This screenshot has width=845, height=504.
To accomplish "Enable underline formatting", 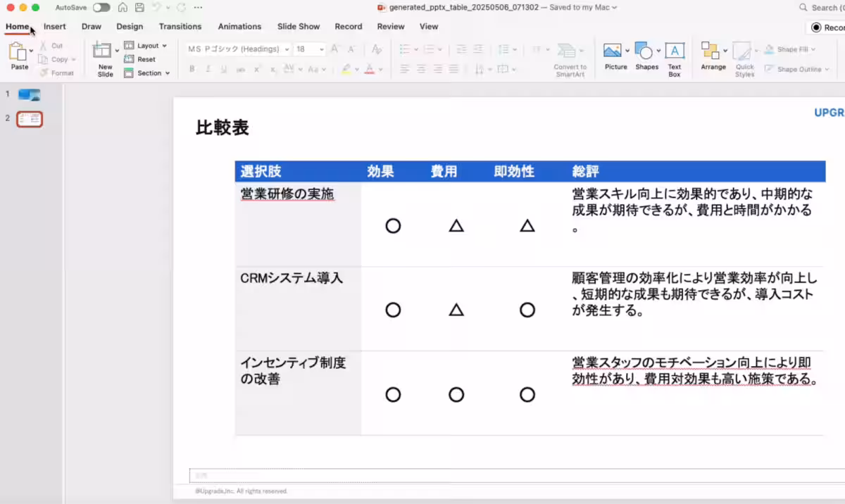I will click(x=223, y=68).
